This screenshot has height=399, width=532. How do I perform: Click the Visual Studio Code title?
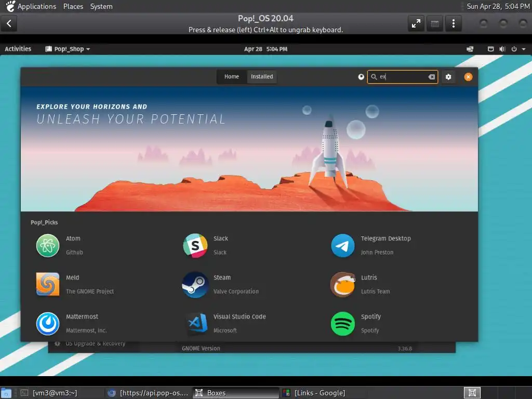coord(240,316)
